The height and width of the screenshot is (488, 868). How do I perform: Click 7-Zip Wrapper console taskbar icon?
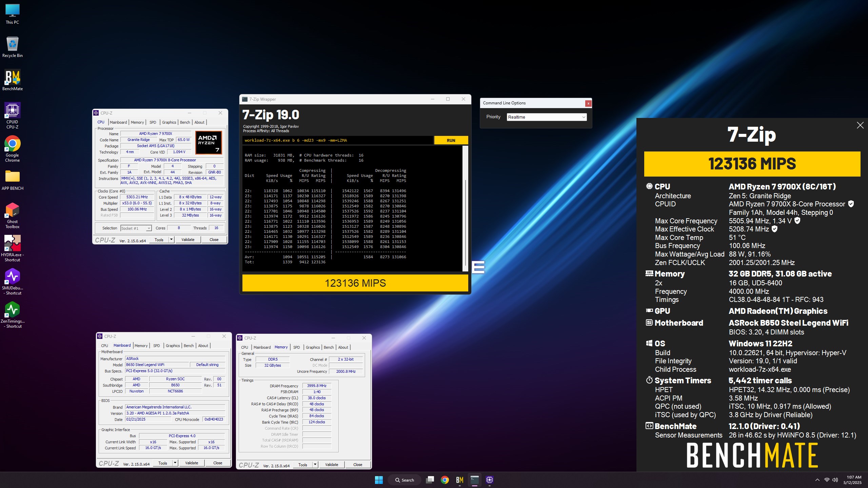475,480
